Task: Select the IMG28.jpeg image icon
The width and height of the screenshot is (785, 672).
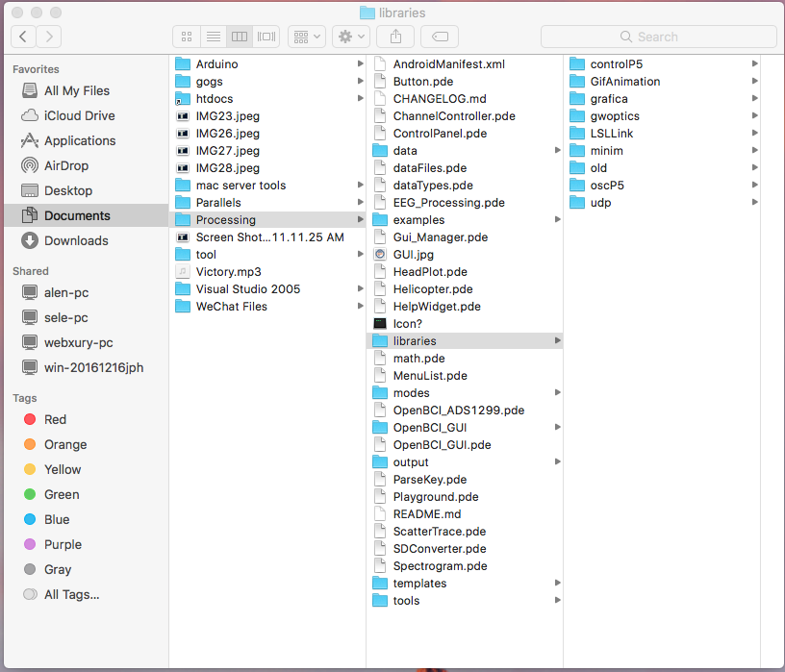Action: coord(183,168)
